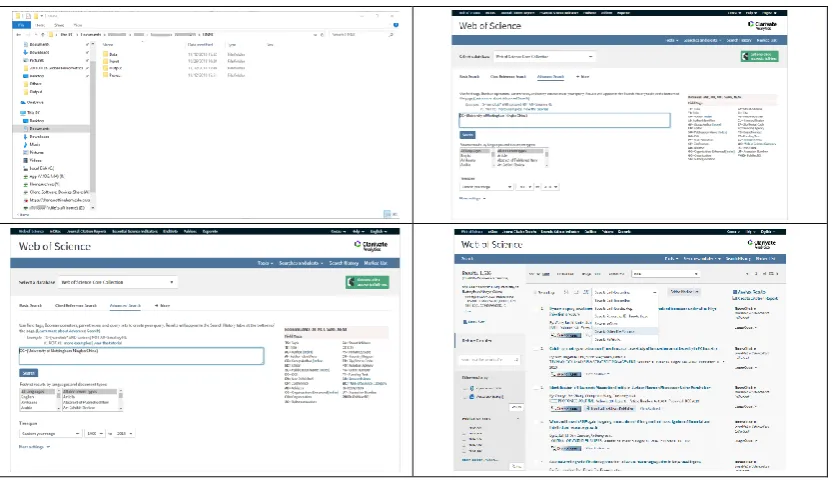Viewport: 833px width, 480px height.
Task: Open the end year dropdown on larger Advanced Search page
Action: coord(124,434)
